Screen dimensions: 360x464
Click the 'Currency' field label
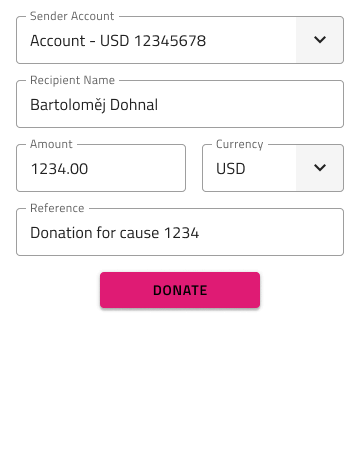[x=240, y=144]
